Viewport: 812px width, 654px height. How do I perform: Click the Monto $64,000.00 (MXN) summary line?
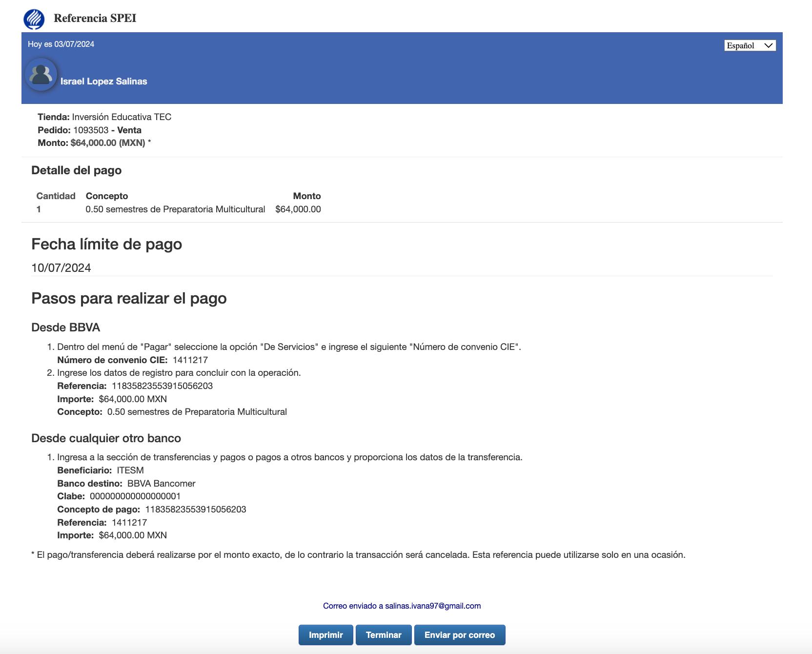coord(94,143)
